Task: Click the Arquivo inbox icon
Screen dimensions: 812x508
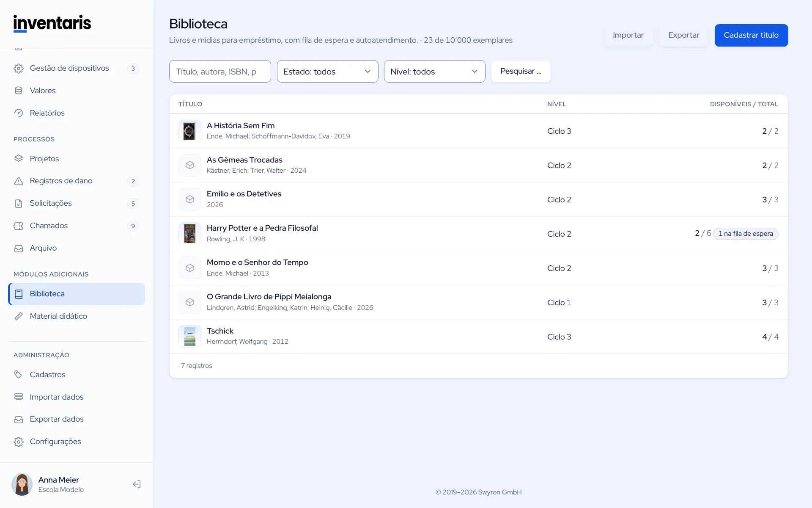Action: 19,248
